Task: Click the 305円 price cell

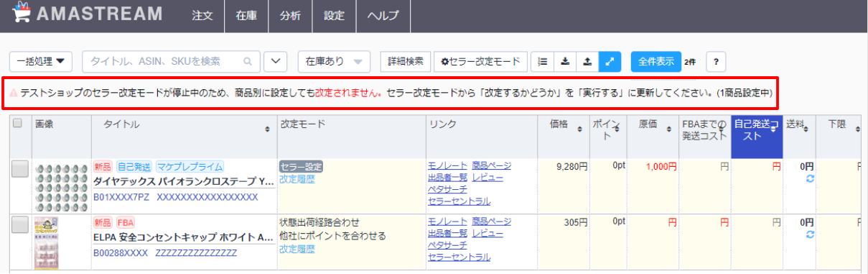Action: 564,242
